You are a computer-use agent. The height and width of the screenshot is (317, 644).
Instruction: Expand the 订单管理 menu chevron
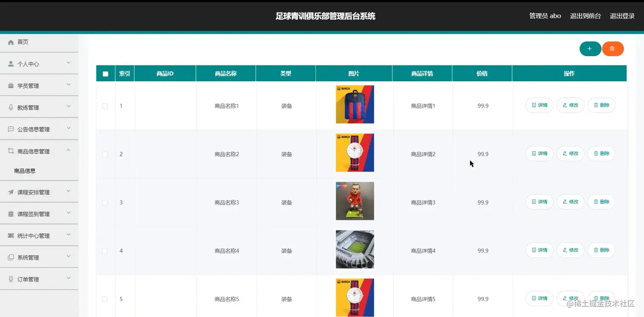(x=69, y=278)
